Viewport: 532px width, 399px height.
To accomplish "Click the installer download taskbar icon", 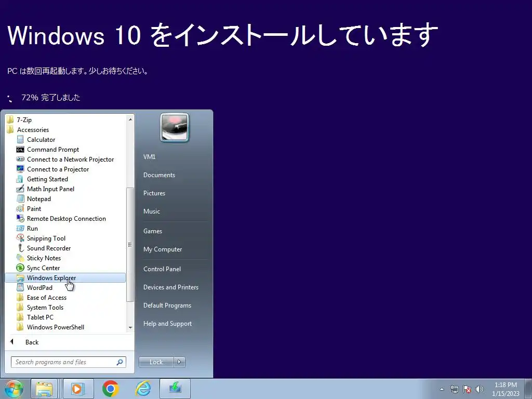I will click(x=175, y=389).
